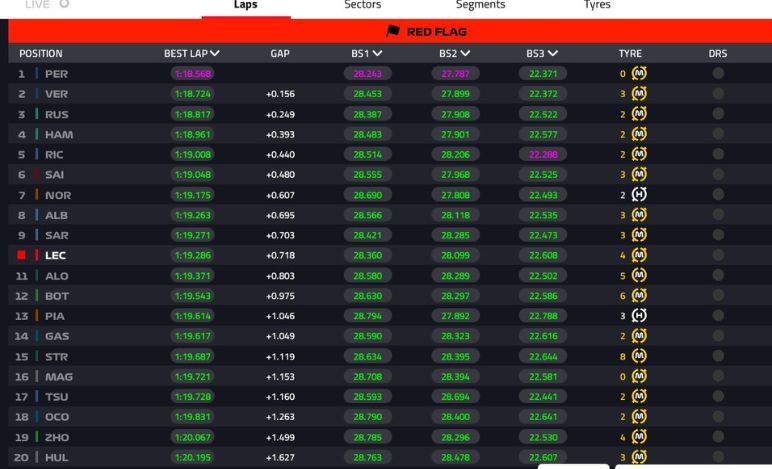Click Perez's best lap time 1:18.568
772x469 pixels.
(x=193, y=74)
